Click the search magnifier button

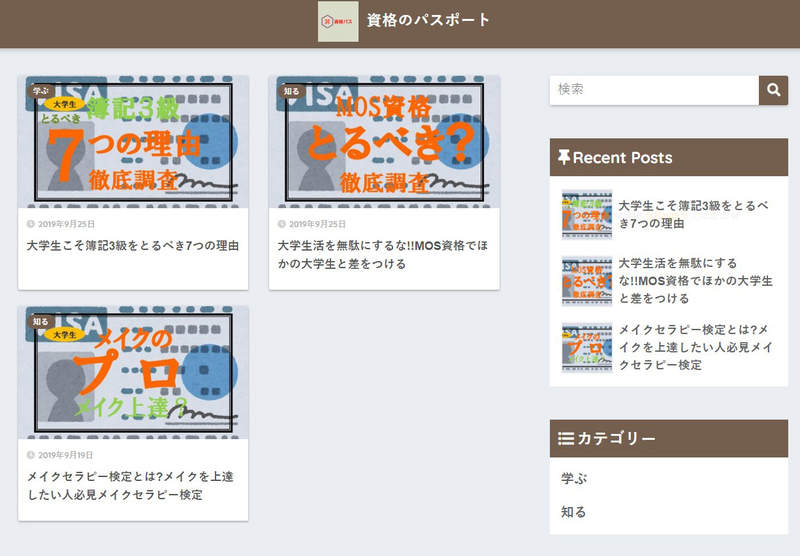(773, 90)
